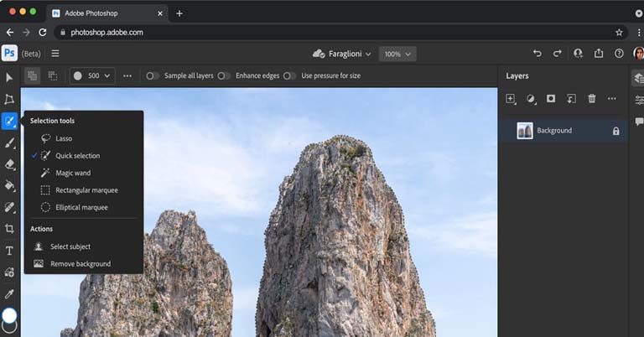
Task: Click the (Beta) label
Action: [31, 54]
